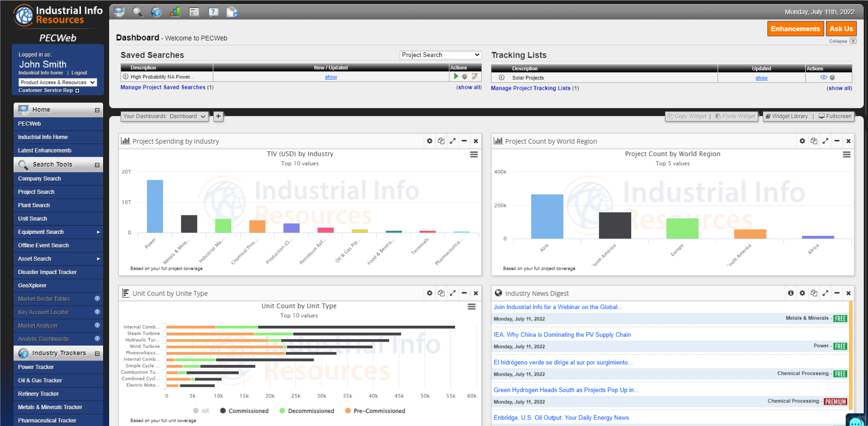This screenshot has height=426, width=868.
Task: Click info icon on Industry News Digest
Action: click(x=791, y=293)
